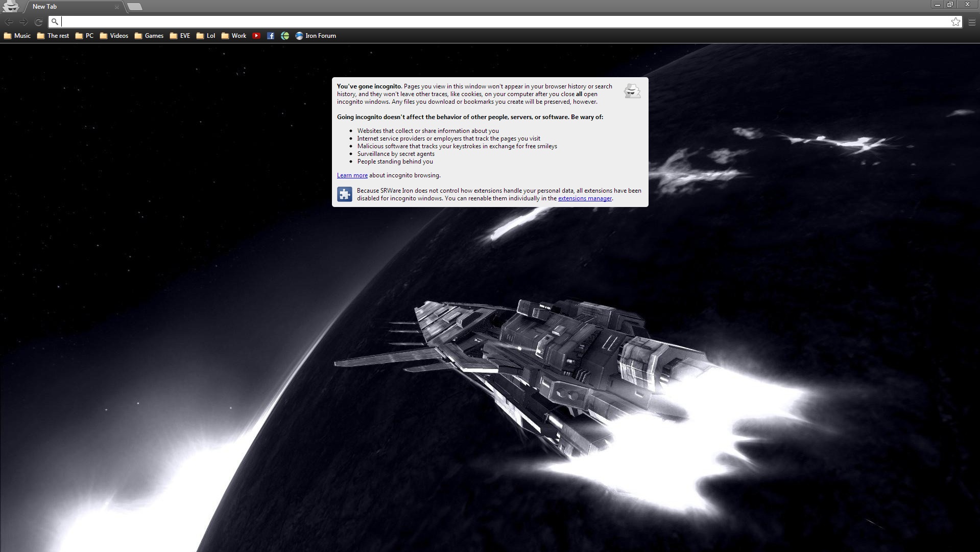Expand the PC bookmarks folder
This screenshot has width=980, height=552.
coord(84,36)
